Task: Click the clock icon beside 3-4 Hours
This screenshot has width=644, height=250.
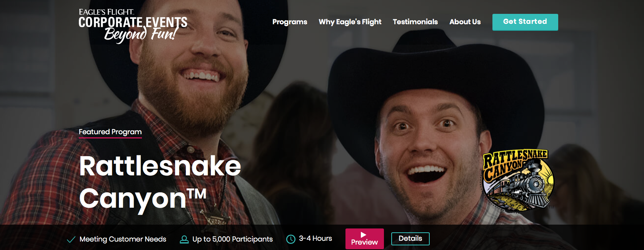Action: [291, 239]
